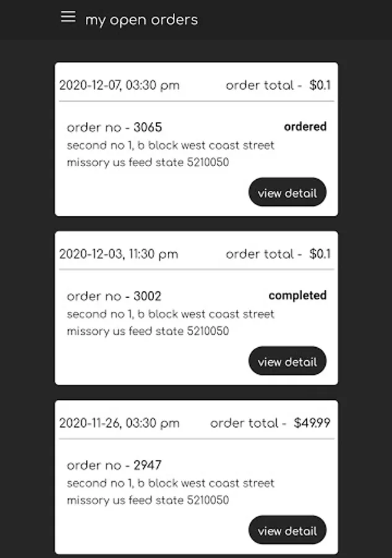392x558 pixels.
Task: Click order total of order 3002
Action: [278, 254]
